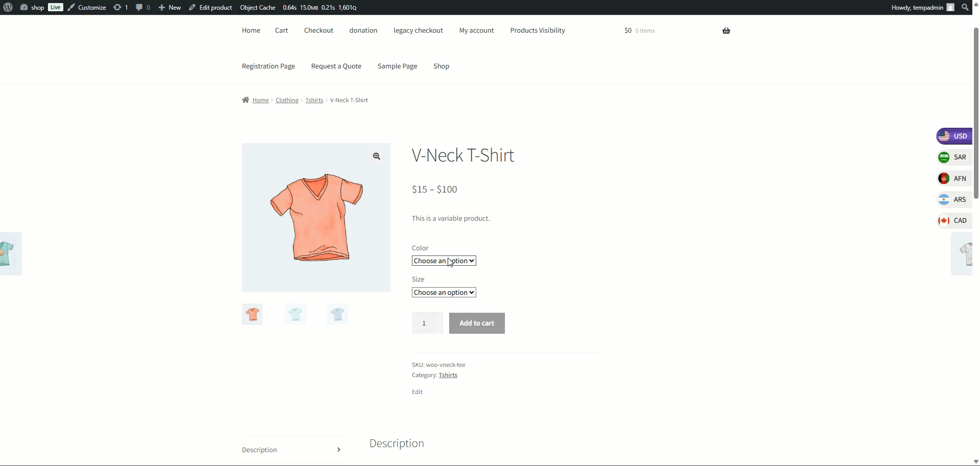This screenshot has width=980, height=466.
Task: Open the comments bubble in admin bar
Action: coord(142,7)
